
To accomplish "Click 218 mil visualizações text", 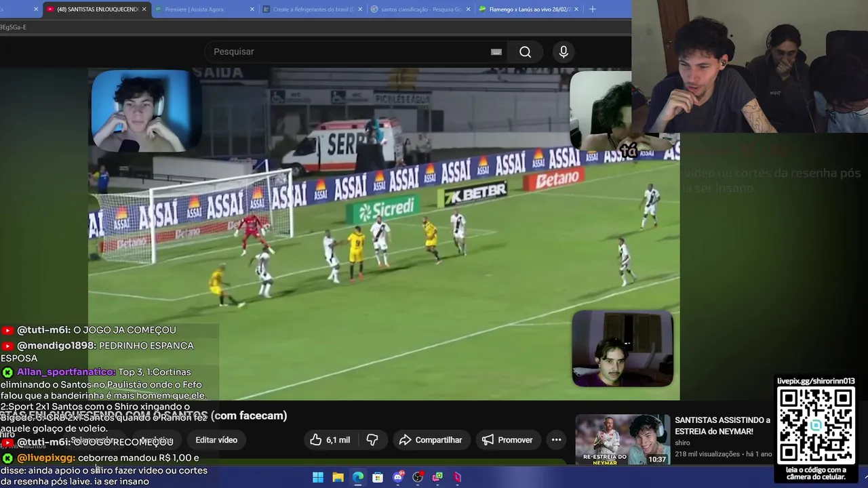I will (x=707, y=454).
